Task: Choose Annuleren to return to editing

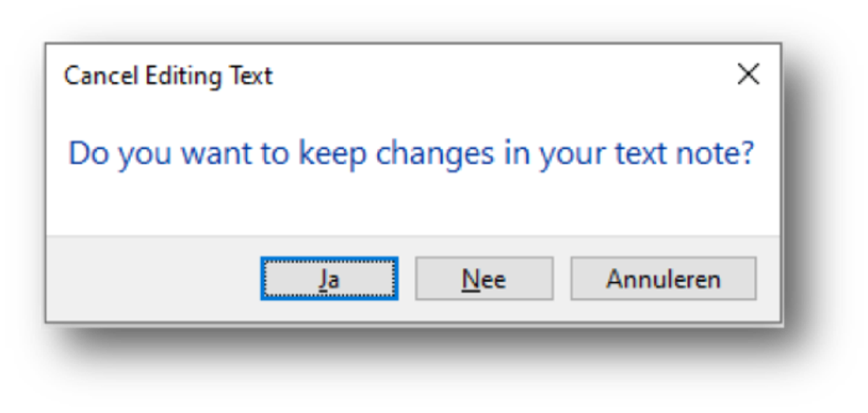Action: [x=663, y=278]
